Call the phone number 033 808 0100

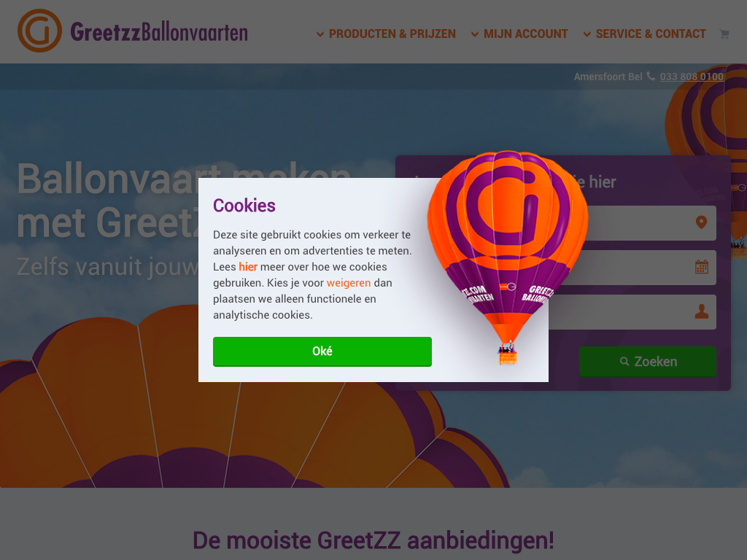692,77
